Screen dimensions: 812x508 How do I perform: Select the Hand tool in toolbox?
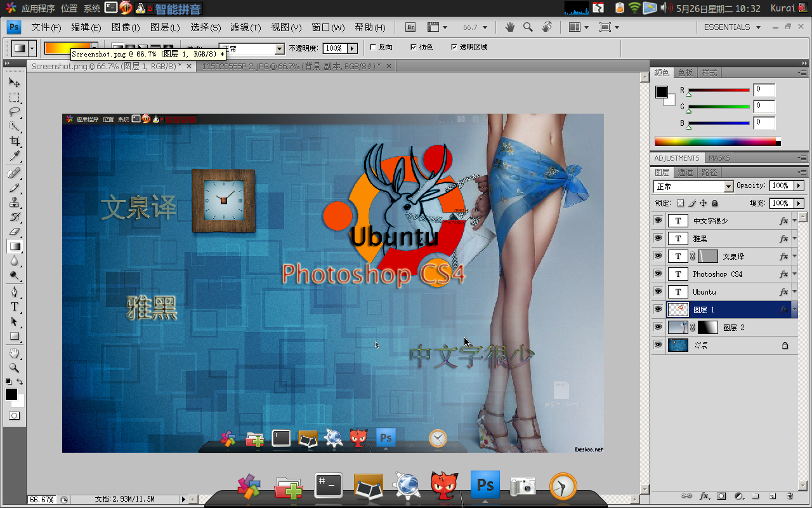[x=14, y=353]
